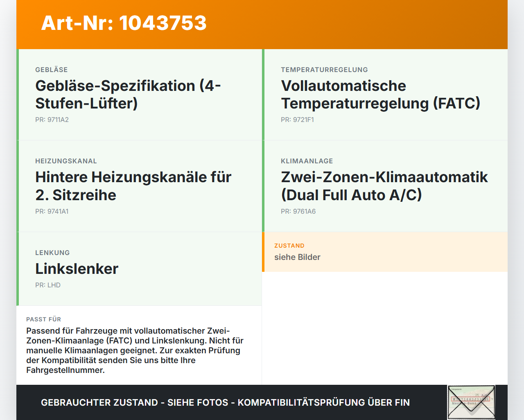
Task: Click the TEMPERATURREGELUNG category label
Action: (x=324, y=70)
